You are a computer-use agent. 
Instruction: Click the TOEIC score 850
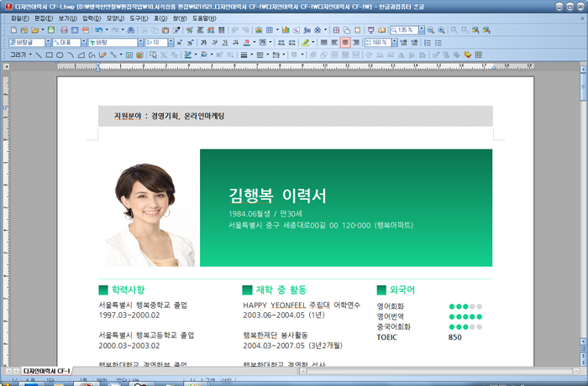click(455, 337)
